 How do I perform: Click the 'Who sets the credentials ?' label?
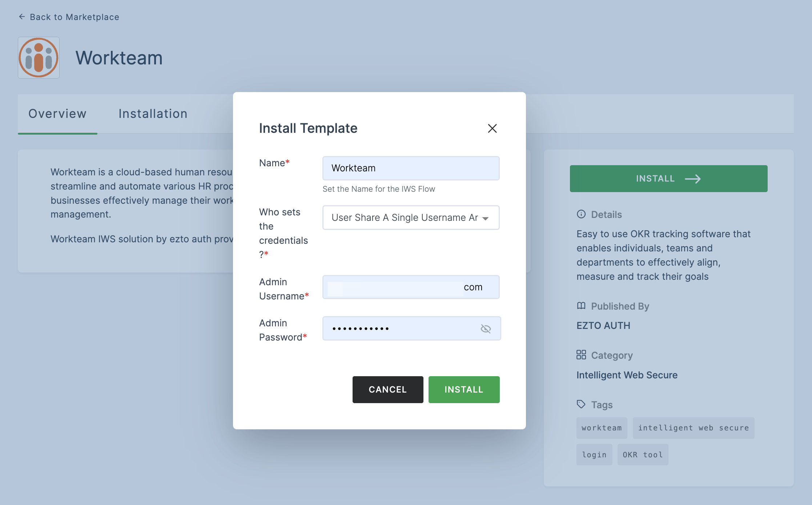tap(284, 233)
